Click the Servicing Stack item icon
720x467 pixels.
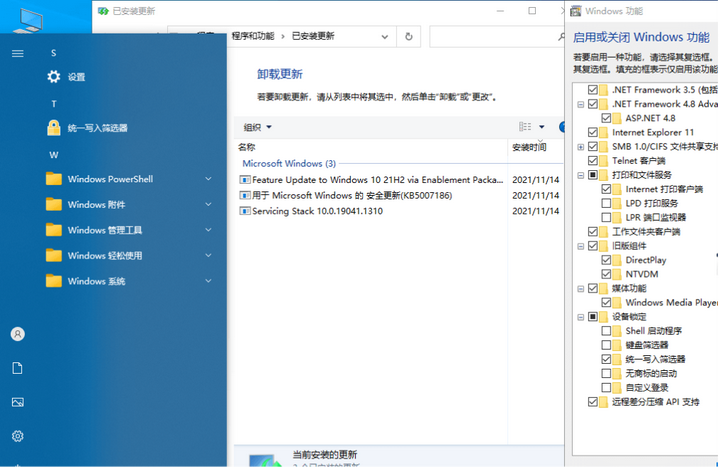(x=245, y=211)
